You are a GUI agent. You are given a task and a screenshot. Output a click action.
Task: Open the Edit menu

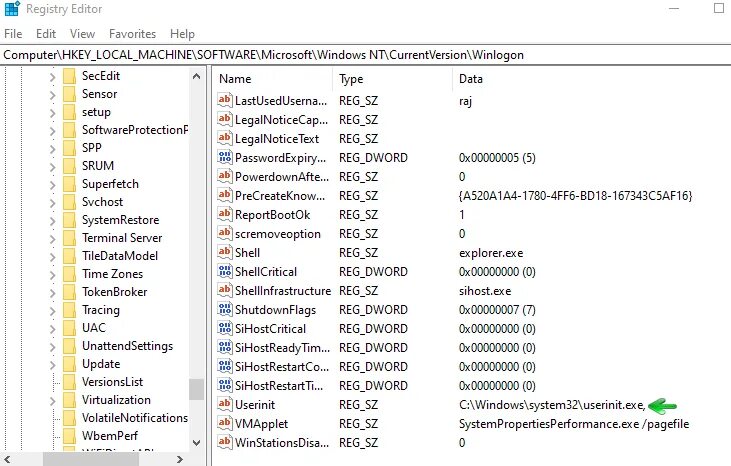[46, 34]
